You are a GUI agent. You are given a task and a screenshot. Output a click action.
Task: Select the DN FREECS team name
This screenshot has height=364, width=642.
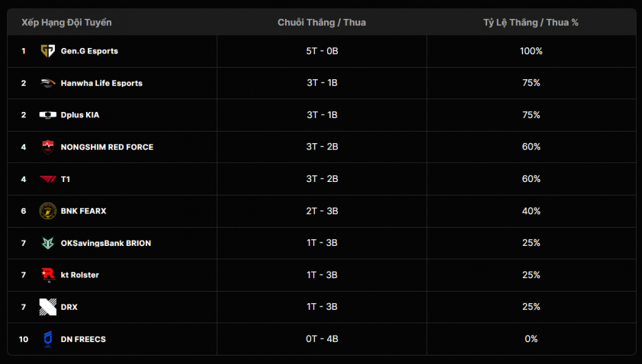[x=83, y=339]
